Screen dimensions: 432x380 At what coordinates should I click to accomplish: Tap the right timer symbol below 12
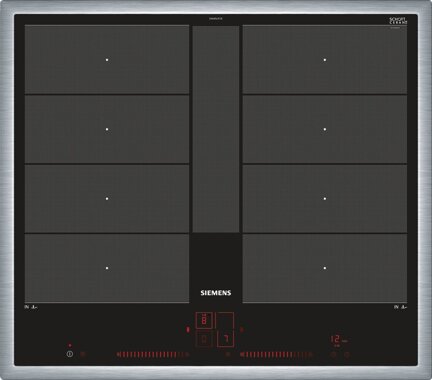[347, 355]
